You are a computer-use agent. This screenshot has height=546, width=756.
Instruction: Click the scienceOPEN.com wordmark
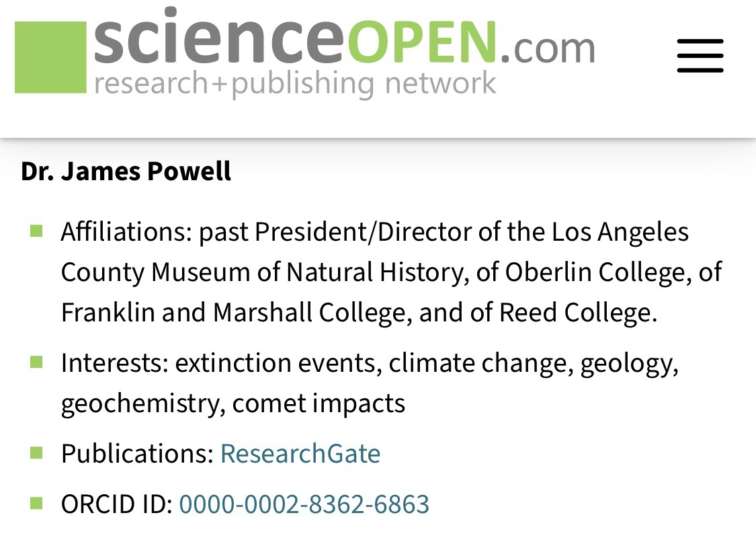click(x=344, y=42)
